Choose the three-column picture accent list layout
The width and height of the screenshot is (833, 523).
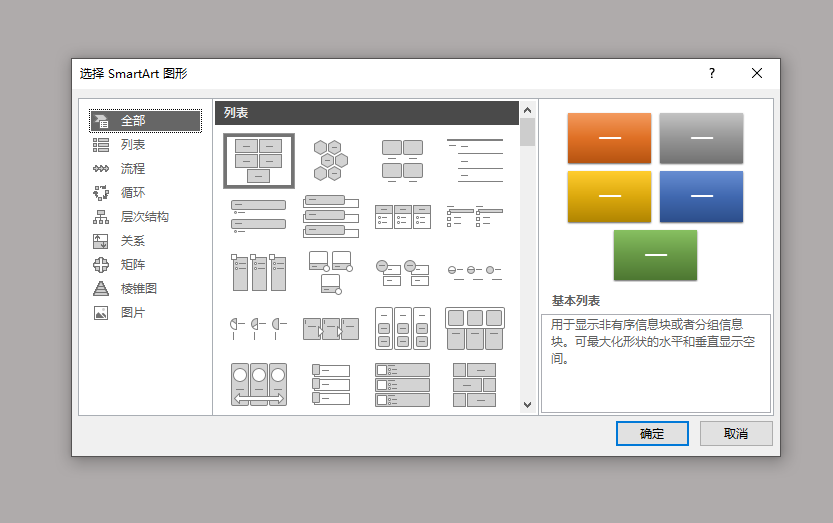coord(259,272)
